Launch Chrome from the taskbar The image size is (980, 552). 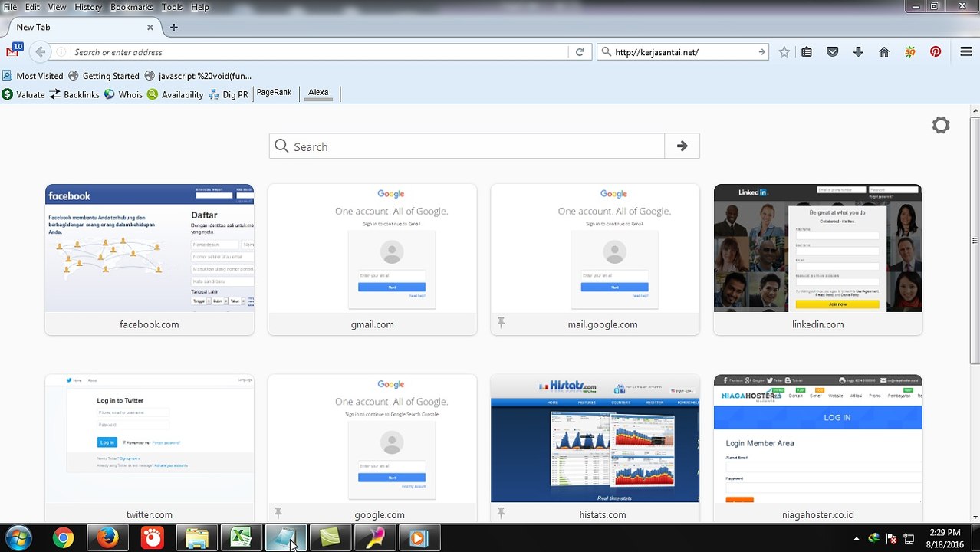click(64, 538)
